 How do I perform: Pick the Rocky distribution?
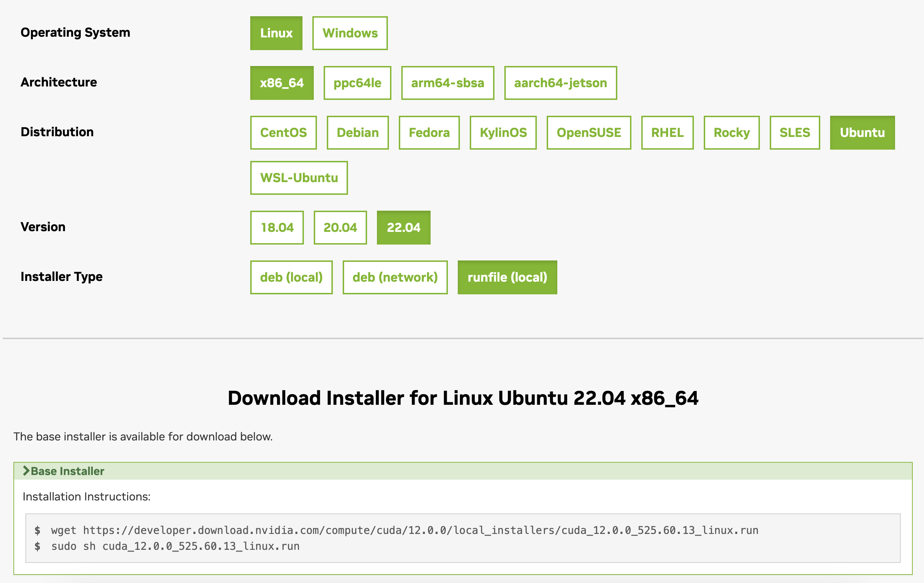[x=731, y=132]
